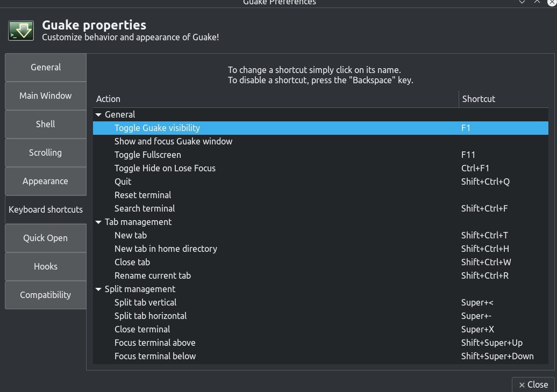Open the Compatibility tab
This screenshot has width=557, height=392.
pos(46,295)
